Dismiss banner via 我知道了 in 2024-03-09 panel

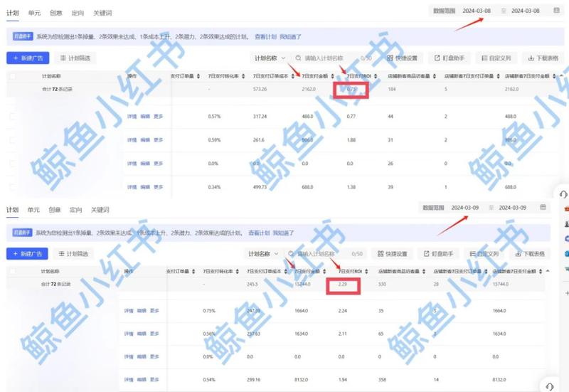tap(283, 233)
